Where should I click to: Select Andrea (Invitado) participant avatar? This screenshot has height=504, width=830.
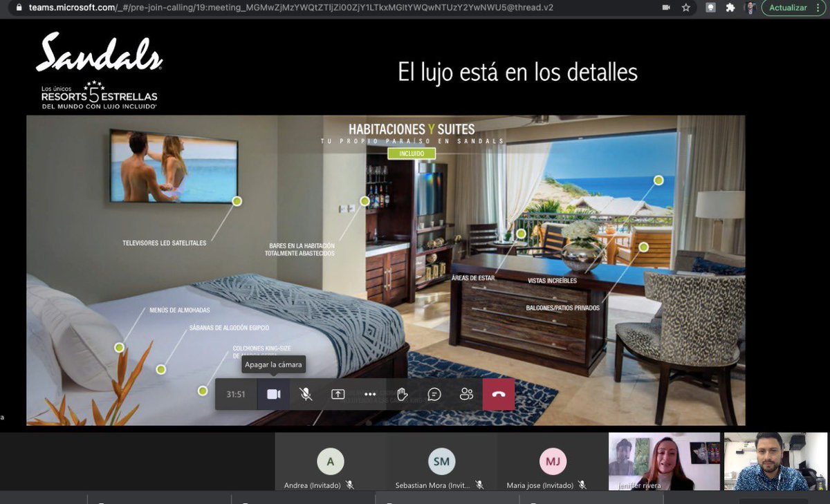[x=331, y=461]
